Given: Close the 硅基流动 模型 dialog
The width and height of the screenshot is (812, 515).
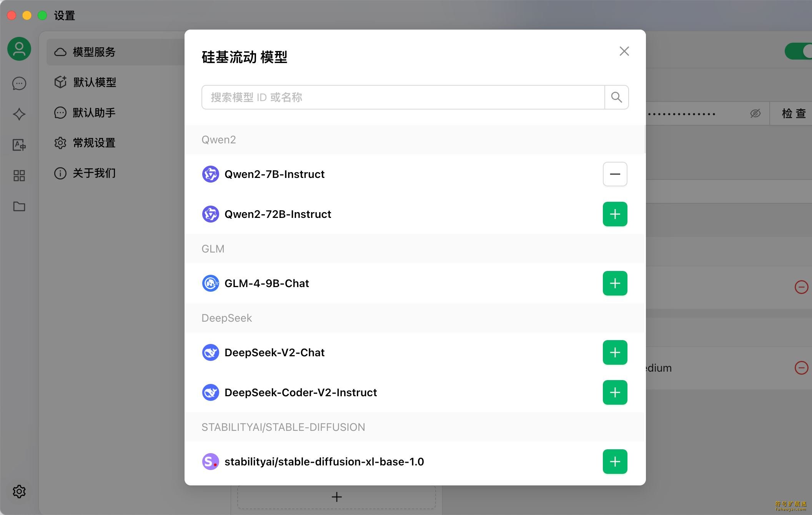Looking at the screenshot, I should (624, 51).
